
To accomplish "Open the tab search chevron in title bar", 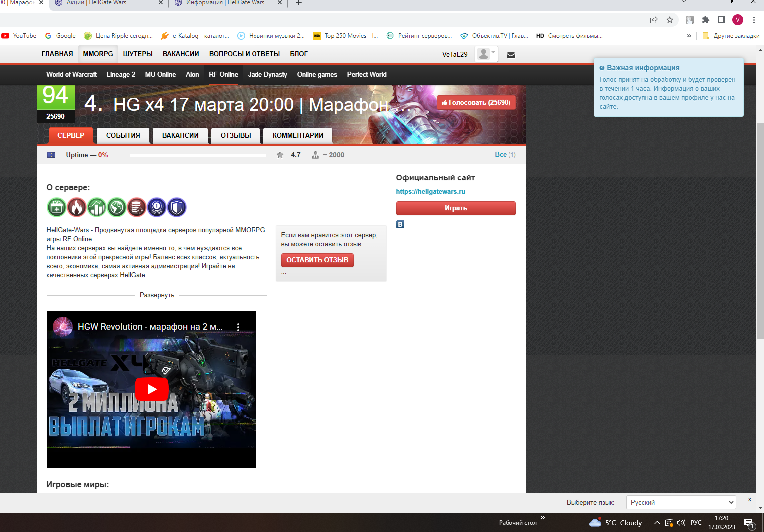I will (x=684, y=2).
